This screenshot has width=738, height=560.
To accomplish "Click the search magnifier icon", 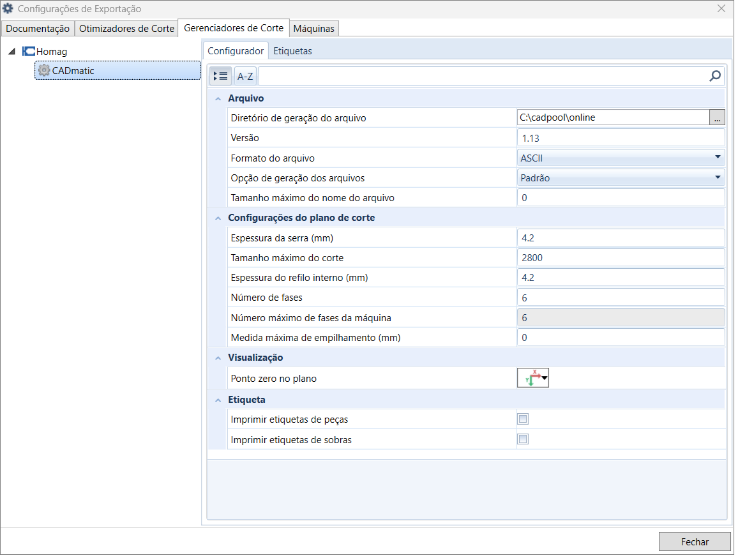I will pyautogui.click(x=715, y=77).
